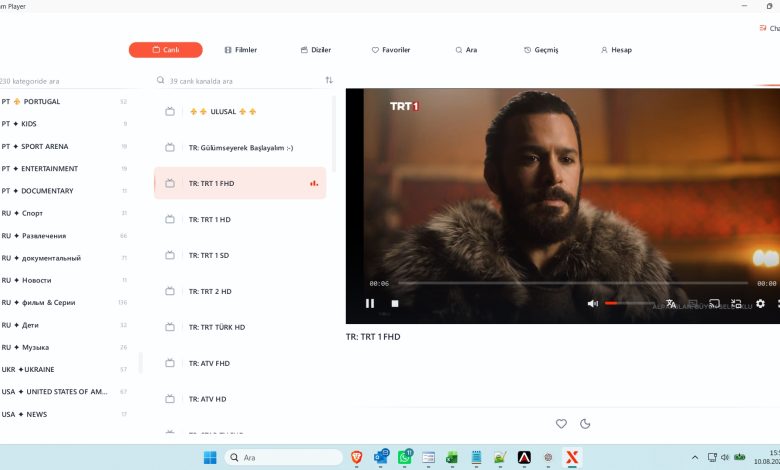Select the PT ENTERTAINMENT category
780x470 pixels.
pyautogui.click(x=64, y=169)
